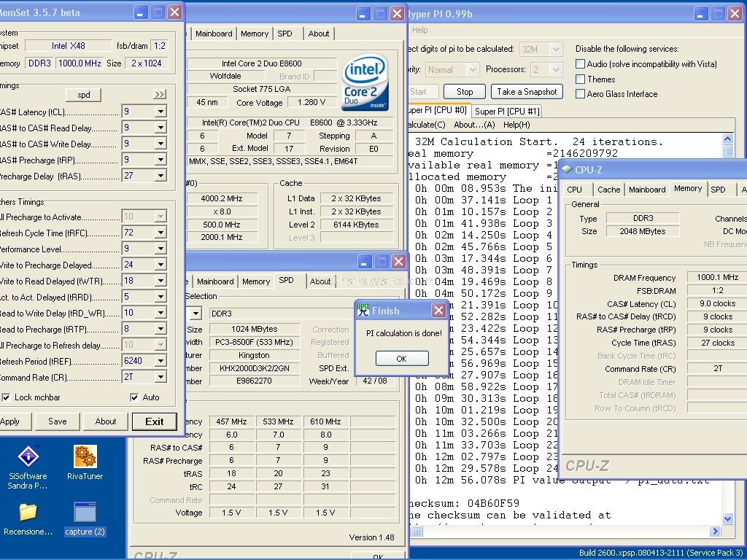The height and width of the screenshot is (560, 747).
Task: Open RAS# to CAS# Write Delay dropdown
Action: tap(160, 144)
